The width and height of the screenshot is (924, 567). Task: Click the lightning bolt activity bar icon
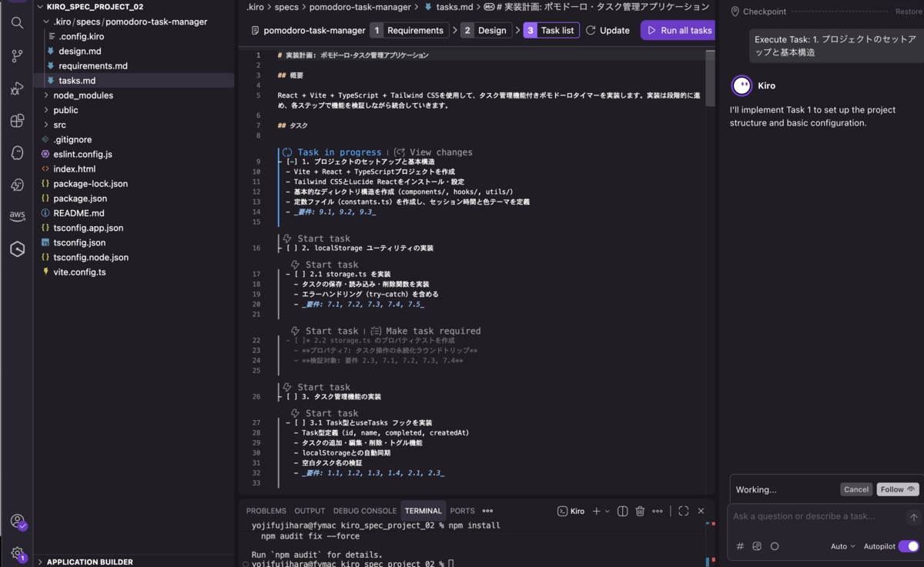pyautogui.click(x=17, y=185)
